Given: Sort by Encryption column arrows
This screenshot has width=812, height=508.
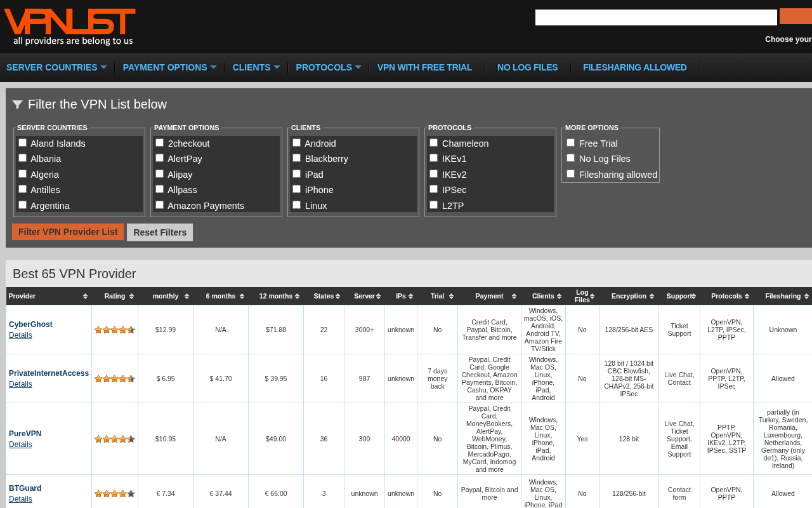Looking at the screenshot, I should pos(652,297).
